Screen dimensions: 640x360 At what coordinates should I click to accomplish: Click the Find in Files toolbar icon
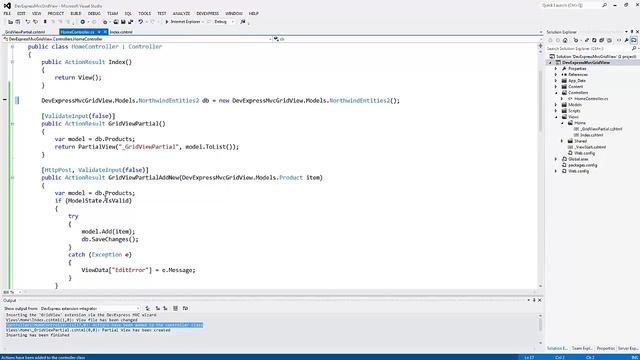[243, 22]
